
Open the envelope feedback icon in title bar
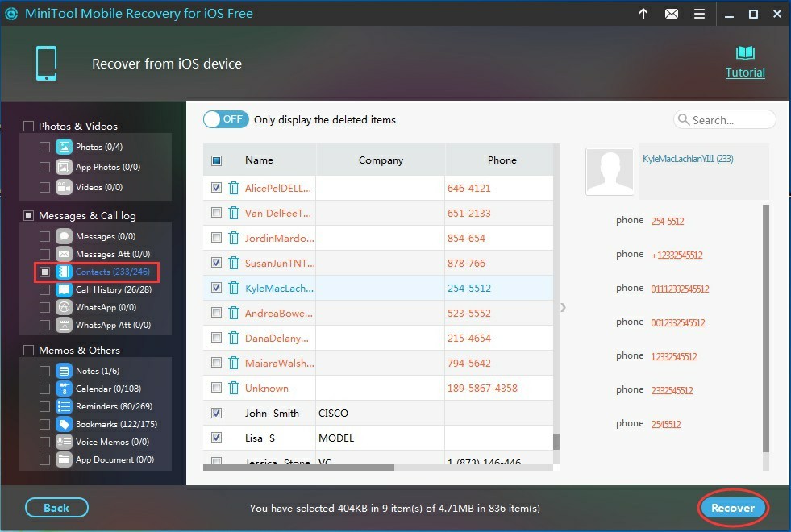[x=672, y=13]
